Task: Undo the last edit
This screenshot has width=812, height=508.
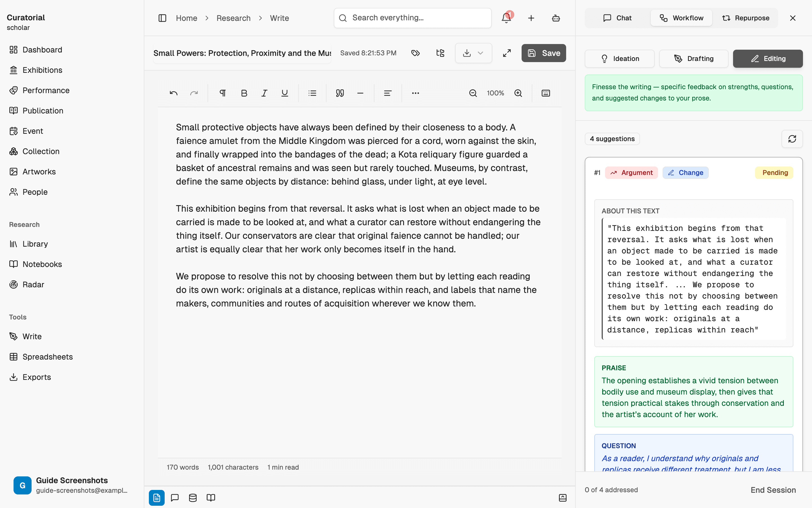Action: click(173, 93)
